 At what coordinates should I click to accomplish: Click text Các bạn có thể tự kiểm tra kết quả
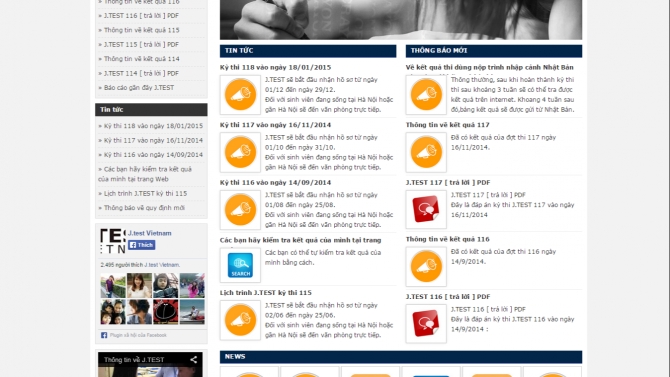[323, 258]
